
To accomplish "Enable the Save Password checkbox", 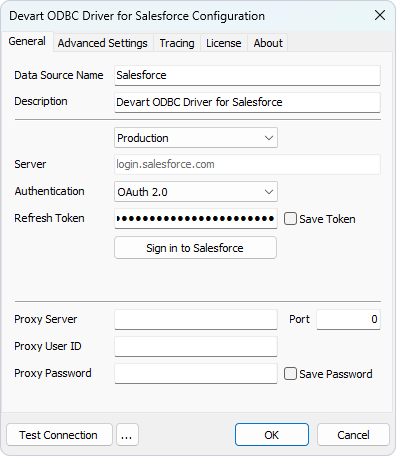I will (290, 374).
